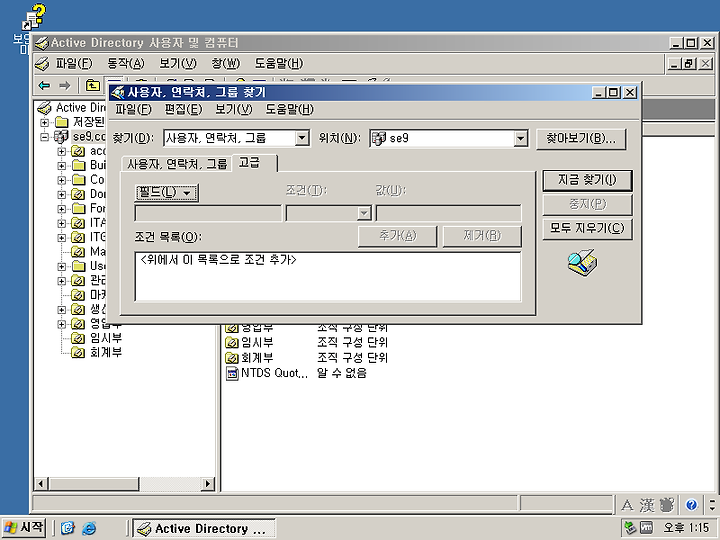Open 파일(F) menu in Active Directory window
The image size is (720, 540).
pos(74,63)
